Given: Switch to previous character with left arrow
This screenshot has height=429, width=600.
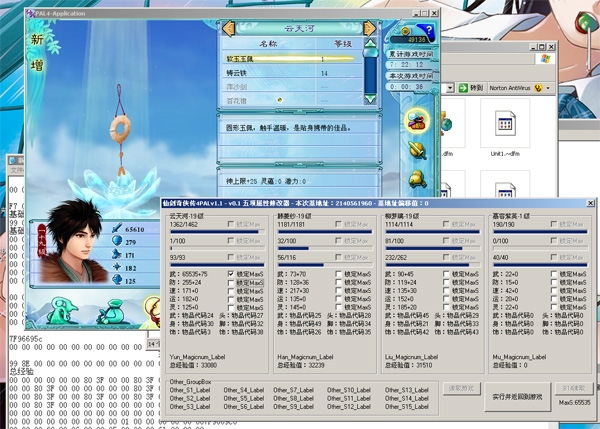Looking at the screenshot, I should click(228, 29).
